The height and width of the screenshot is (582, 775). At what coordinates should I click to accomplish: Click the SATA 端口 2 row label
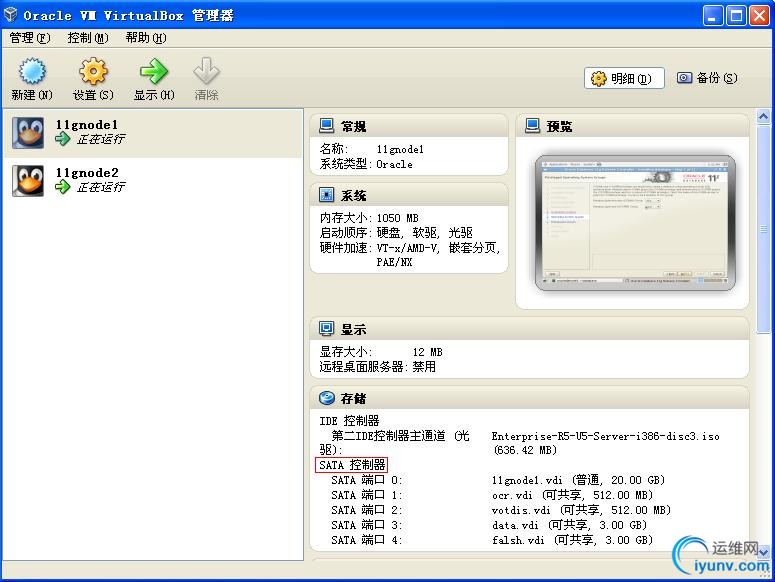pos(367,510)
